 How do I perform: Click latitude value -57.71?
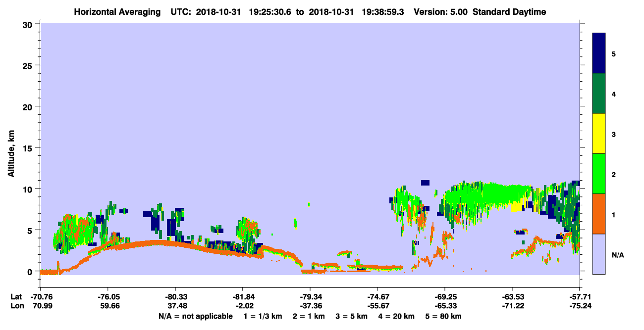pos(580,297)
